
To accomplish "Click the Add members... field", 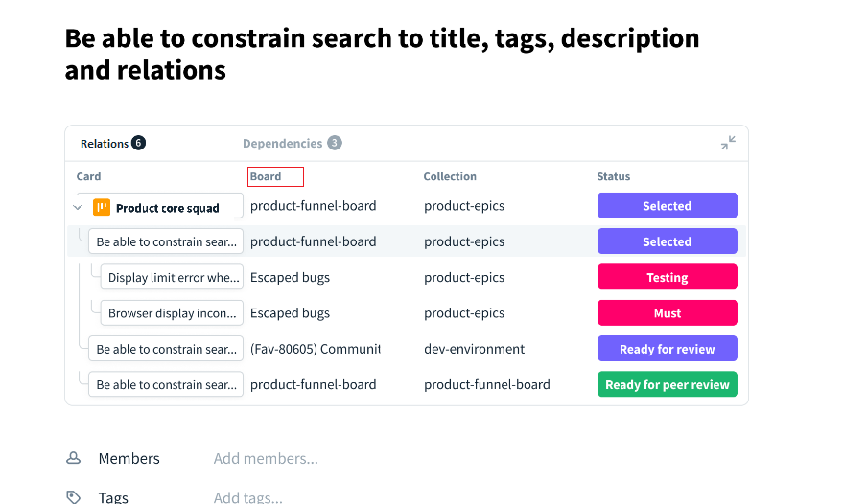I will [x=266, y=458].
